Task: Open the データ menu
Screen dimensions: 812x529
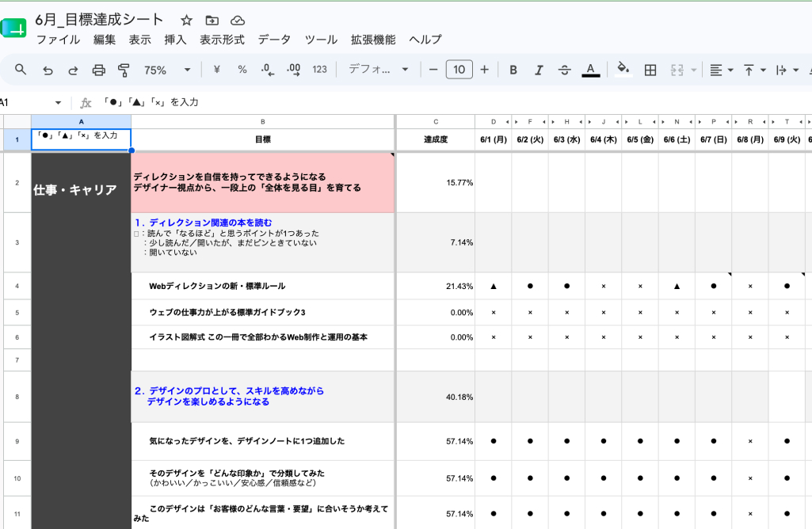Action: [x=274, y=40]
